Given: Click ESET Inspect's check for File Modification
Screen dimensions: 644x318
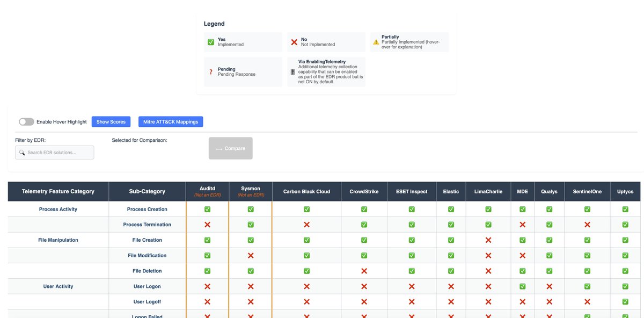Looking at the screenshot, I should tap(412, 256).
